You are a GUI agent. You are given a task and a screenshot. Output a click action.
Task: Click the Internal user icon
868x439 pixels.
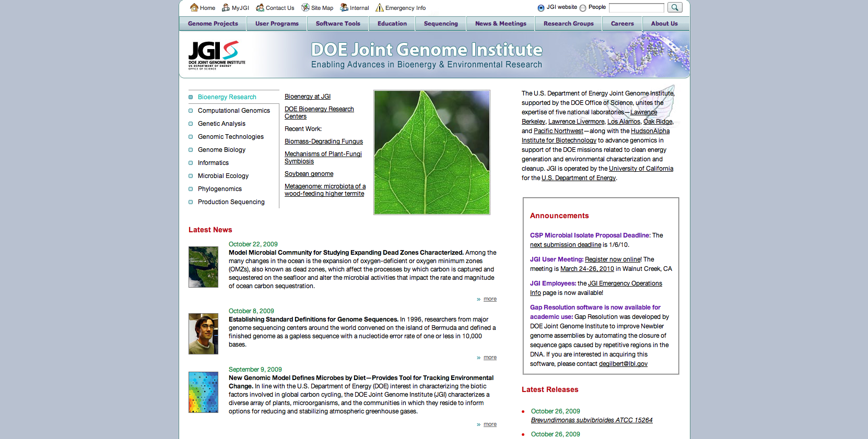(x=344, y=7)
